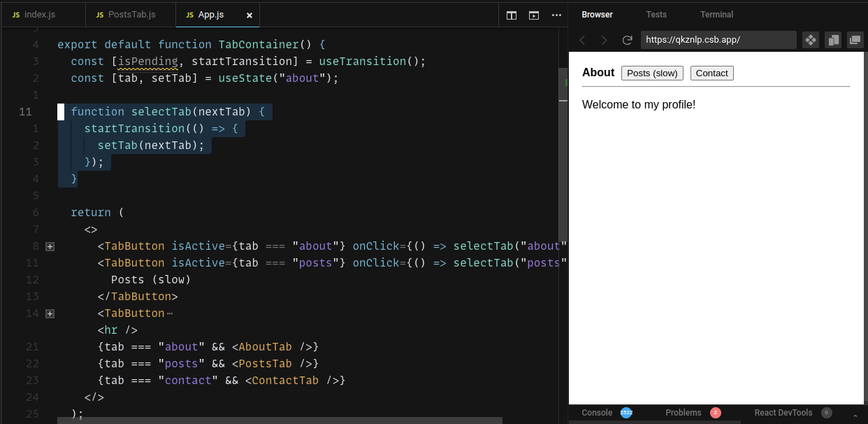The width and height of the screenshot is (868, 424).
Task: Close the App.js tab
Action: click(249, 15)
